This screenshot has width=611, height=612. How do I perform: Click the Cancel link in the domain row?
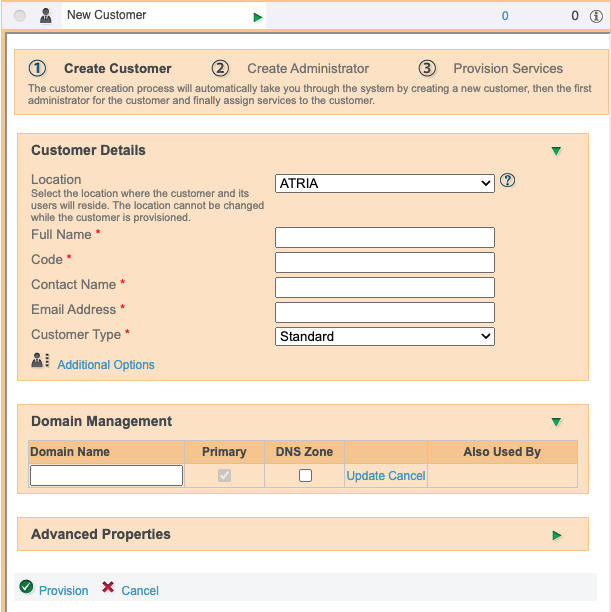click(x=407, y=476)
